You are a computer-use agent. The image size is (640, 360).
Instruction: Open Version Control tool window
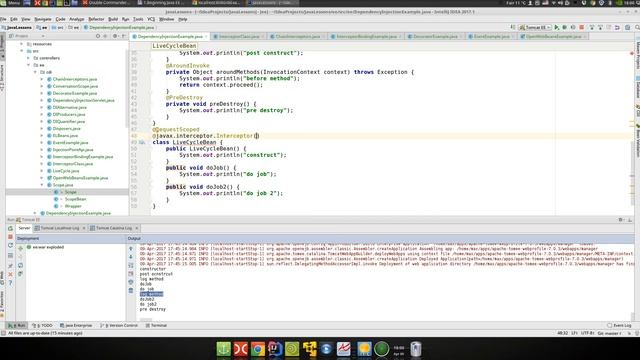coord(119,325)
